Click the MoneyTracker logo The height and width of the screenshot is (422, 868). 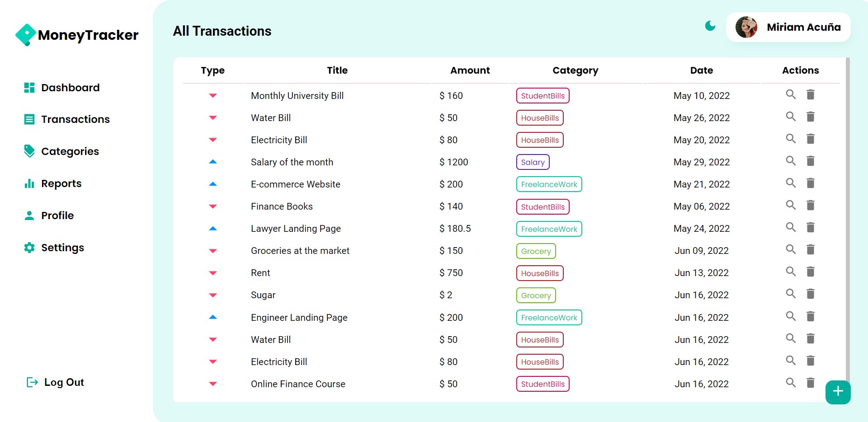tap(77, 35)
